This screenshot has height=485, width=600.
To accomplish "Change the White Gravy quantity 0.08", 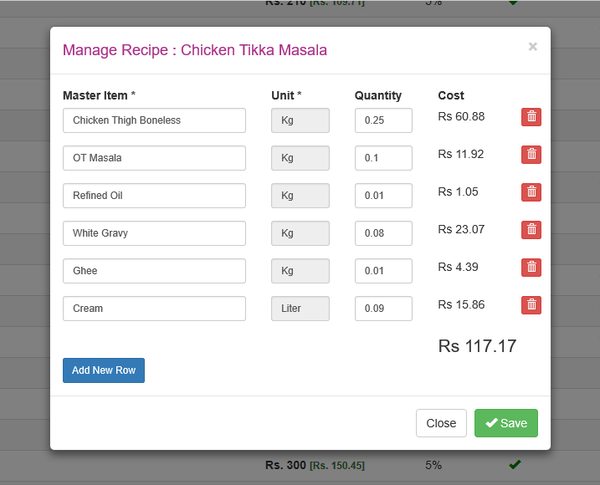I will 383,234.
